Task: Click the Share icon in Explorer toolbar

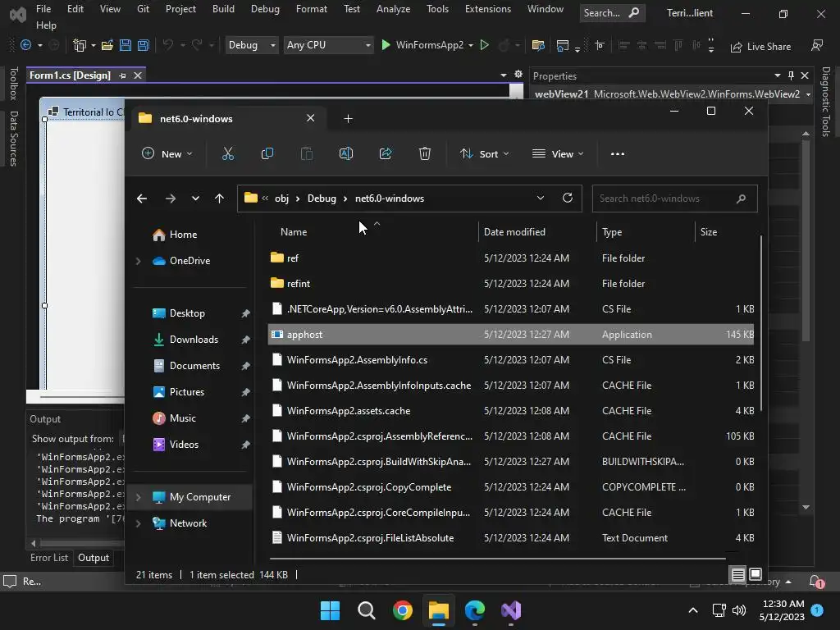Action: tap(386, 153)
